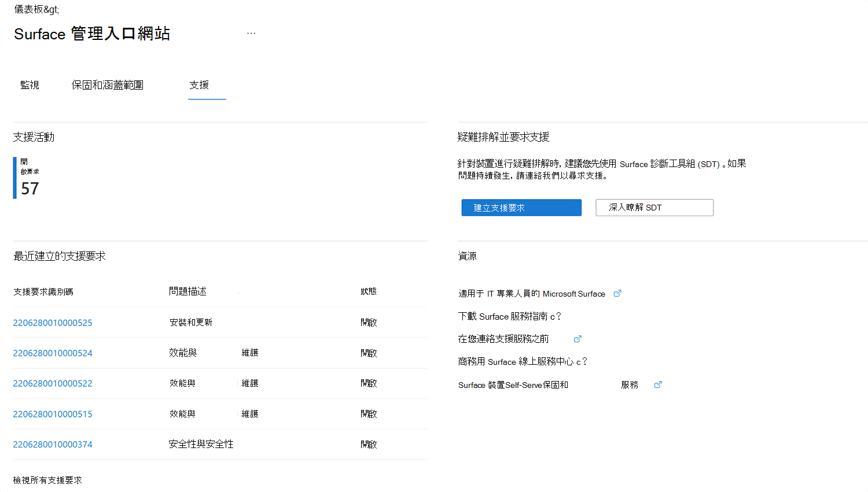Click the 支援活動 section heading
This screenshot has height=492, width=868.
(x=34, y=137)
